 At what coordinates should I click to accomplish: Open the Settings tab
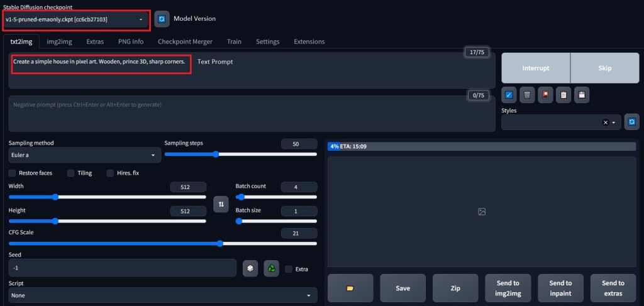tap(268, 41)
